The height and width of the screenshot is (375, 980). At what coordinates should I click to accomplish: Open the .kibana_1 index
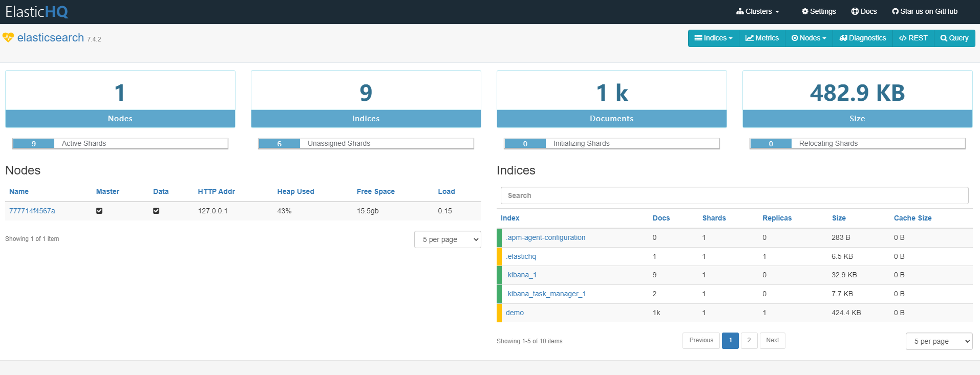pyautogui.click(x=521, y=275)
